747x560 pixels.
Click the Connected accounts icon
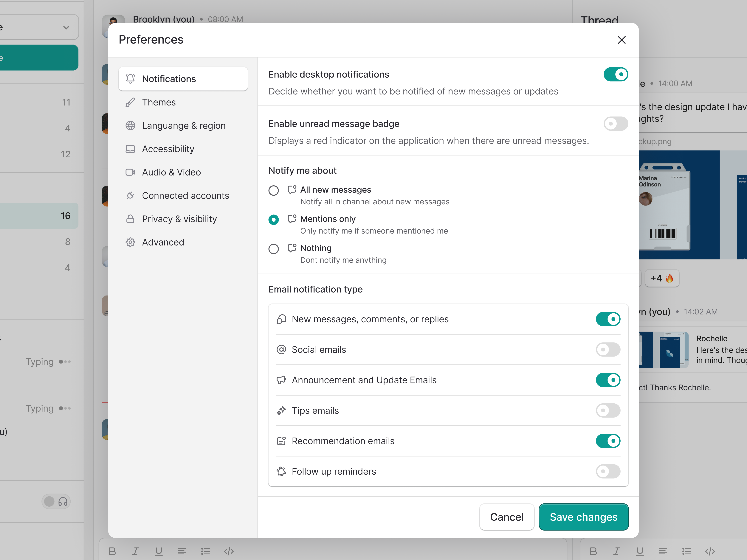coord(130,195)
